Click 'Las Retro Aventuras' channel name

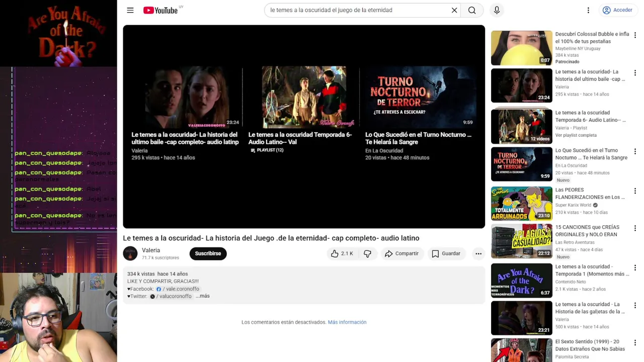point(575,242)
